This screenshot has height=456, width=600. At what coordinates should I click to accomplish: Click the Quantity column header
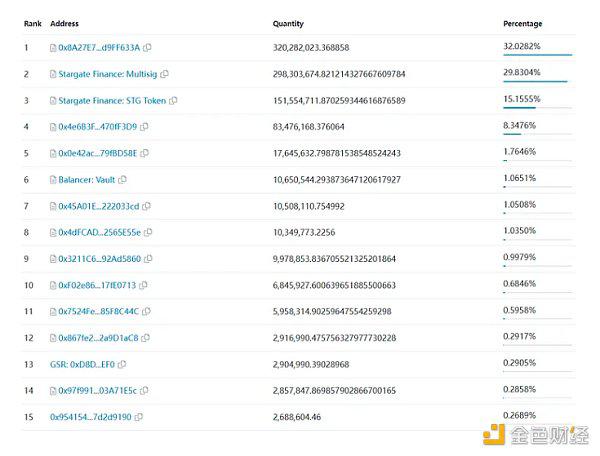tap(288, 23)
